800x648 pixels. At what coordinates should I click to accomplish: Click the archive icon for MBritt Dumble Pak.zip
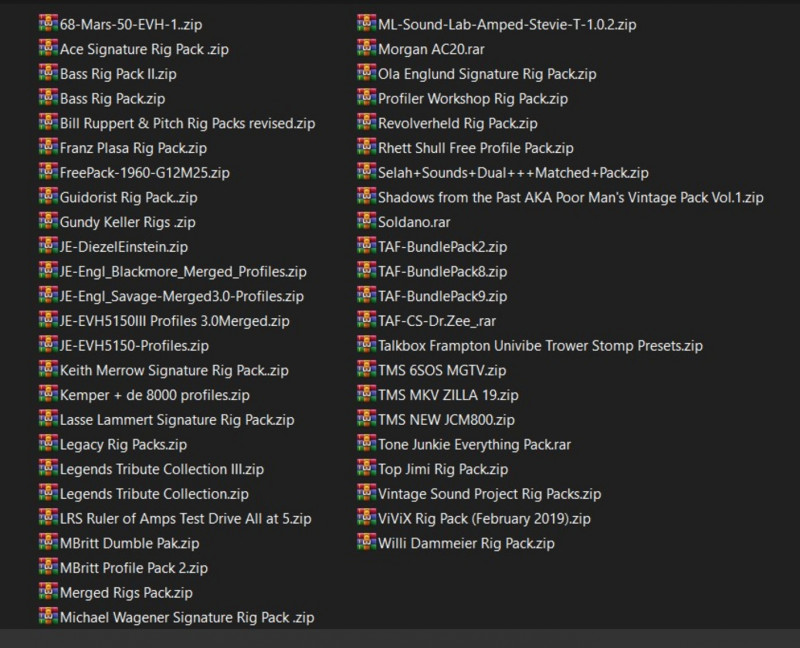tap(47, 543)
